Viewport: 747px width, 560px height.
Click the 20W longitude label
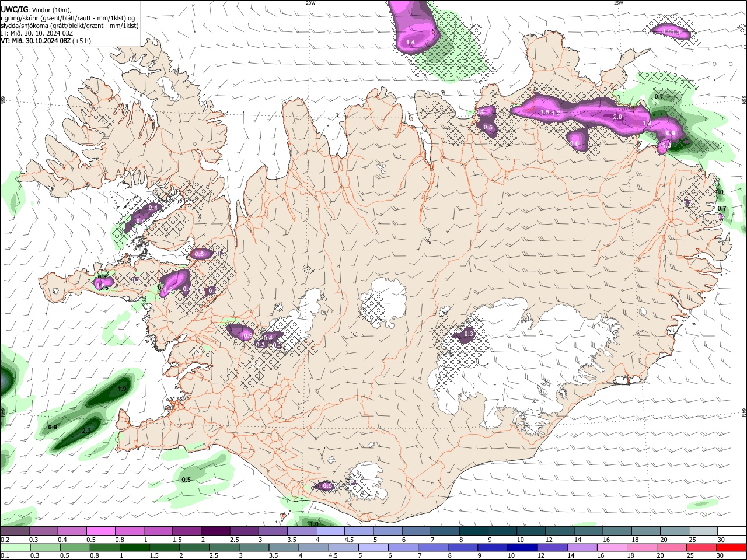pyautogui.click(x=310, y=3)
